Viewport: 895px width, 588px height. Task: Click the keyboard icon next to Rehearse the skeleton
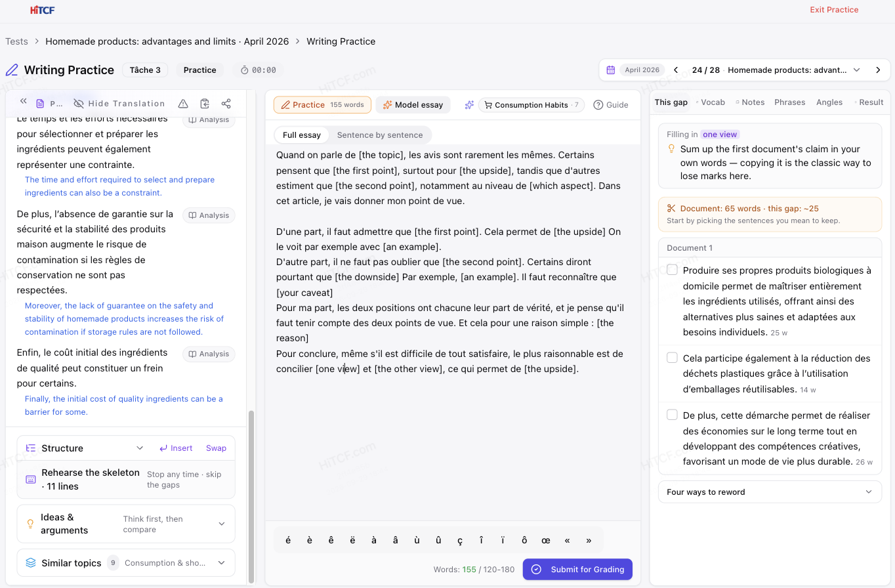point(31,480)
